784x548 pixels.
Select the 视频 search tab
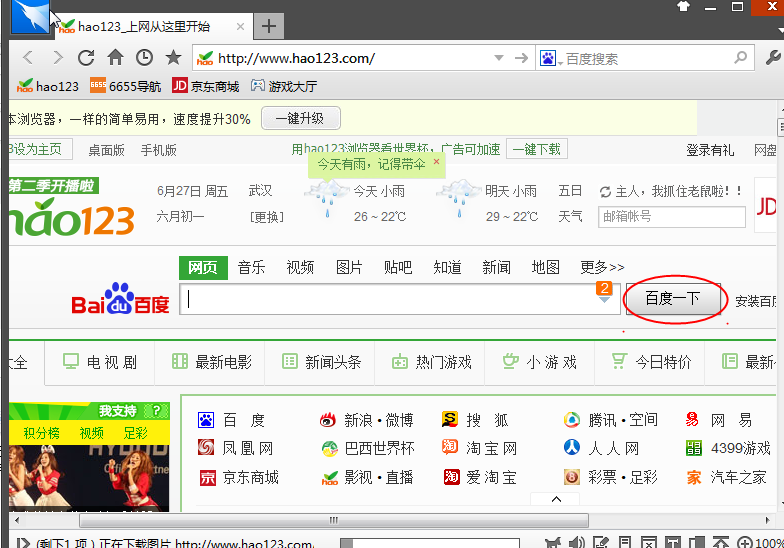coord(300,267)
